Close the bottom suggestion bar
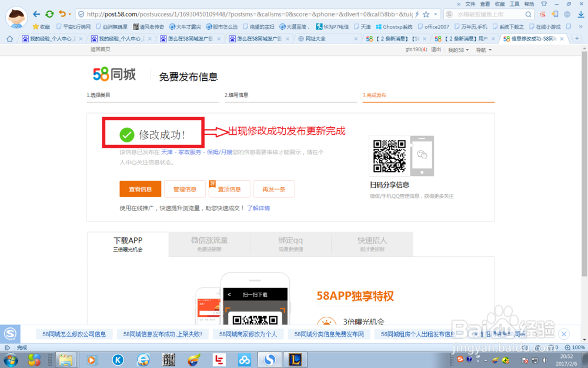This screenshot has height=368, width=588. click(x=564, y=334)
